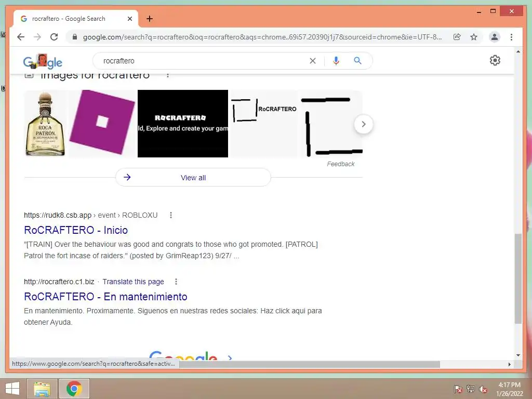
Task: Submit search with magnifier icon
Action: (357, 61)
